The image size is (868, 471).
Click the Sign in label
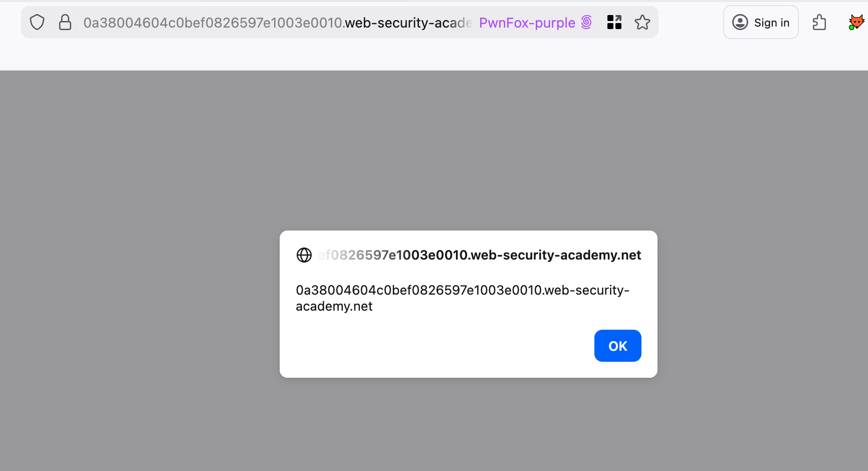[x=771, y=23]
